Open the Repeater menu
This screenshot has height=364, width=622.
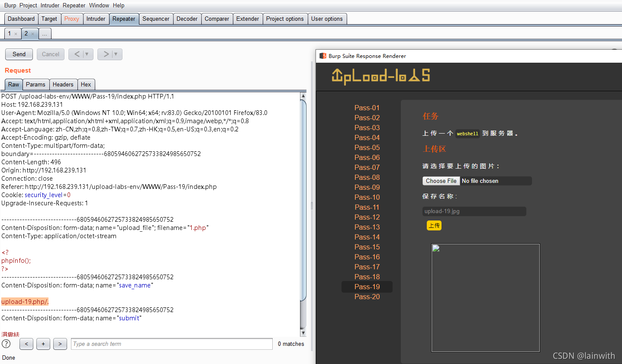click(74, 5)
